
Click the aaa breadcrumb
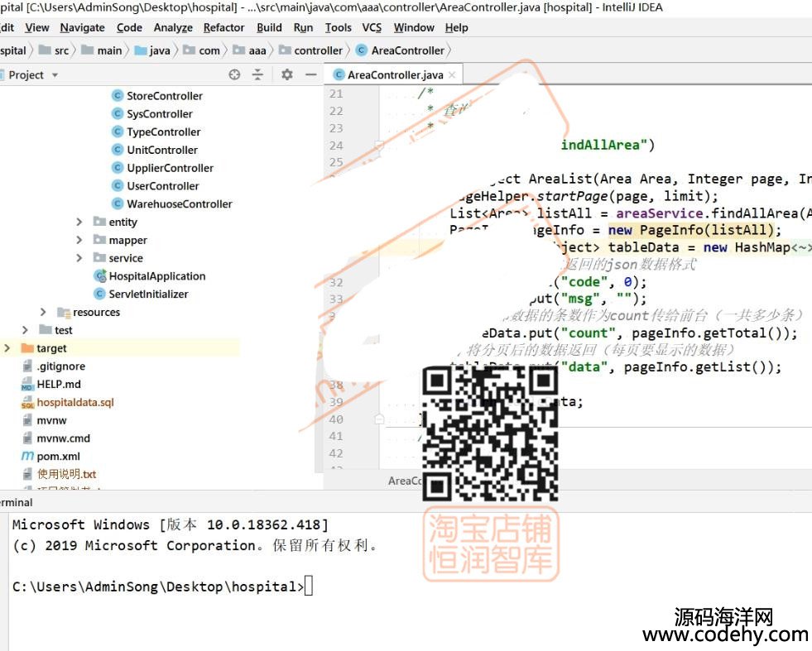click(250, 50)
